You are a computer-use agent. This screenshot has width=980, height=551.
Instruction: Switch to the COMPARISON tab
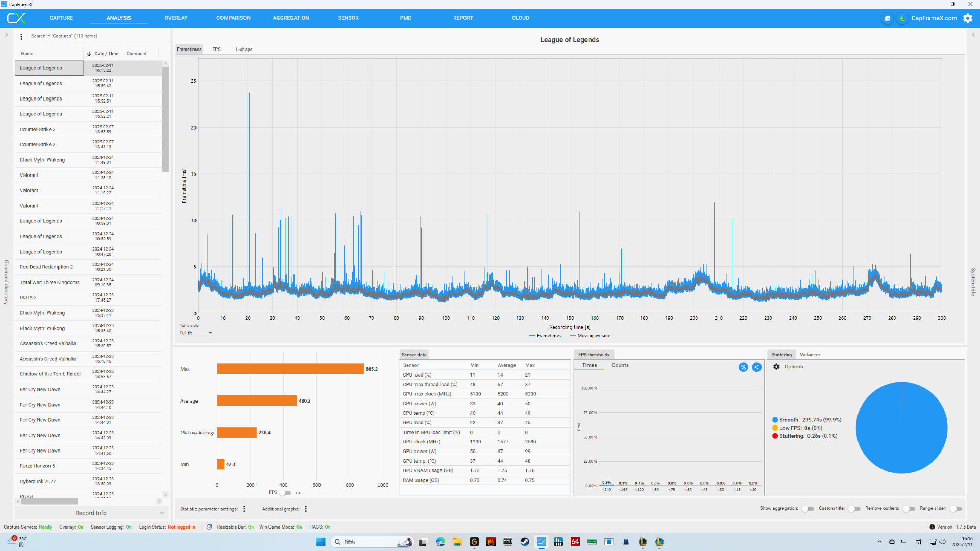pos(233,18)
